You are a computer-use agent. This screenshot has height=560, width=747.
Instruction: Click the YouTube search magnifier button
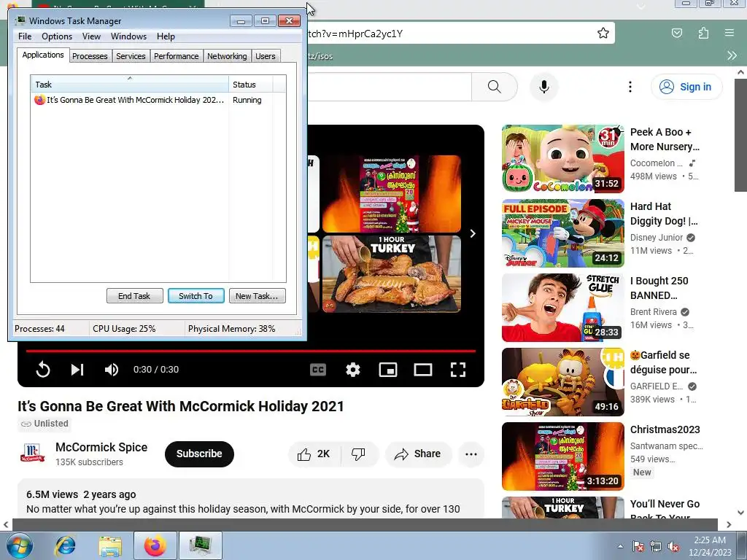(x=494, y=87)
